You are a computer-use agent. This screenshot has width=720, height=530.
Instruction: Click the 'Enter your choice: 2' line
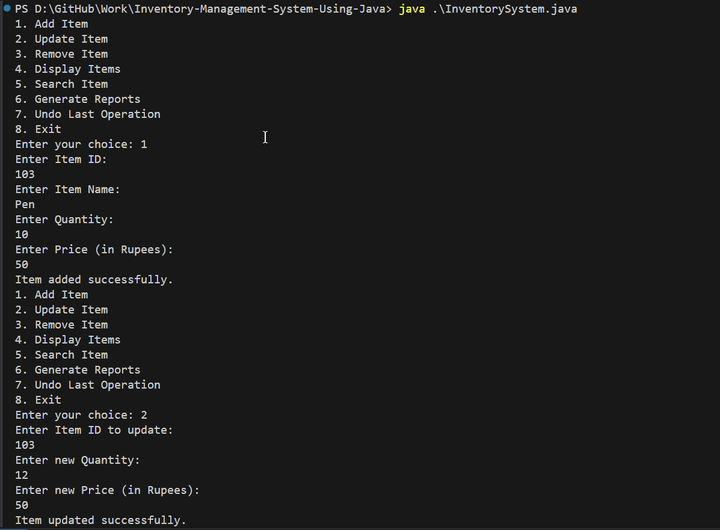coord(81,415)
